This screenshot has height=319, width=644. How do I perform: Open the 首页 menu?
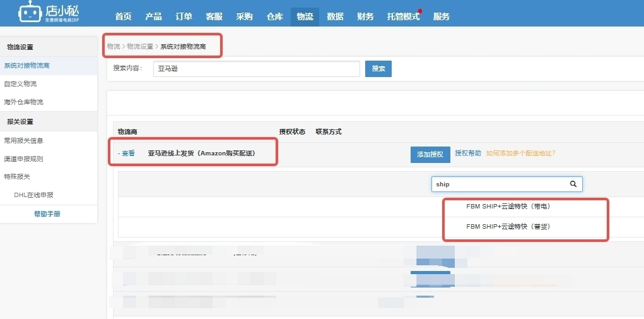(123, 17)
